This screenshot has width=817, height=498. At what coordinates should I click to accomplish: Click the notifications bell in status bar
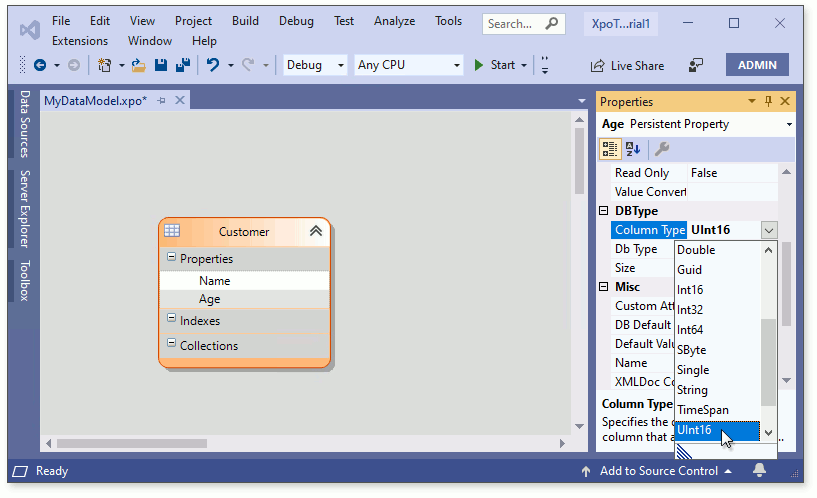click(x=760, y=471)
